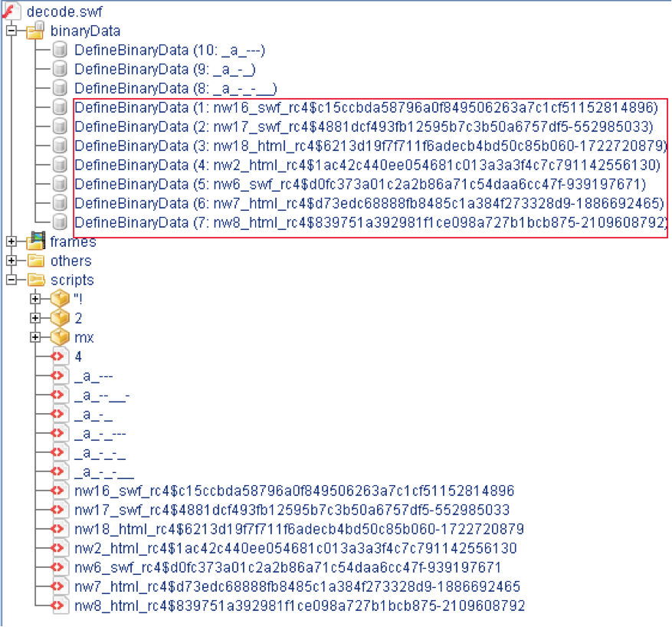Select DefineBinaryData 3 nw18_html_rc4 entry
The image size is (672, 627).
tap(371, 146)
